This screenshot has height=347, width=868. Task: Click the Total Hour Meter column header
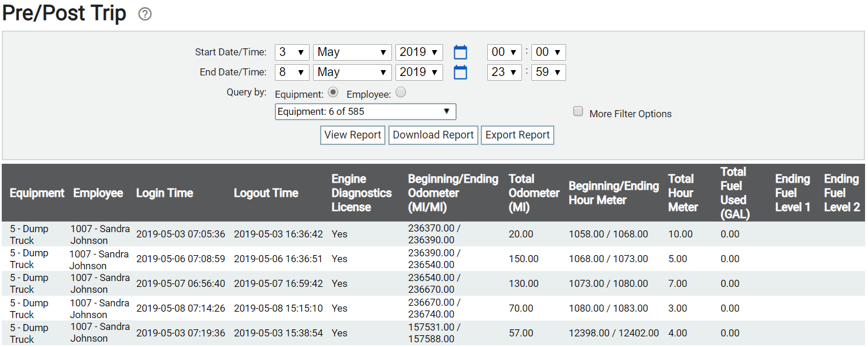683,193
